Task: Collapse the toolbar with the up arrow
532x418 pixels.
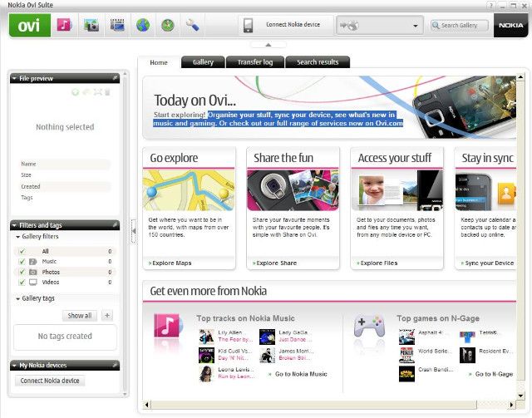Action: (268, 45)
